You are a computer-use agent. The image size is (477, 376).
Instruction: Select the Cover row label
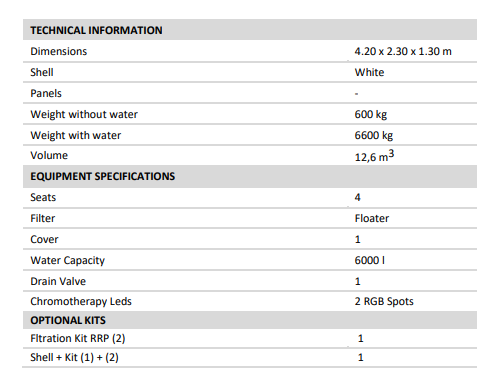[44, 239]
